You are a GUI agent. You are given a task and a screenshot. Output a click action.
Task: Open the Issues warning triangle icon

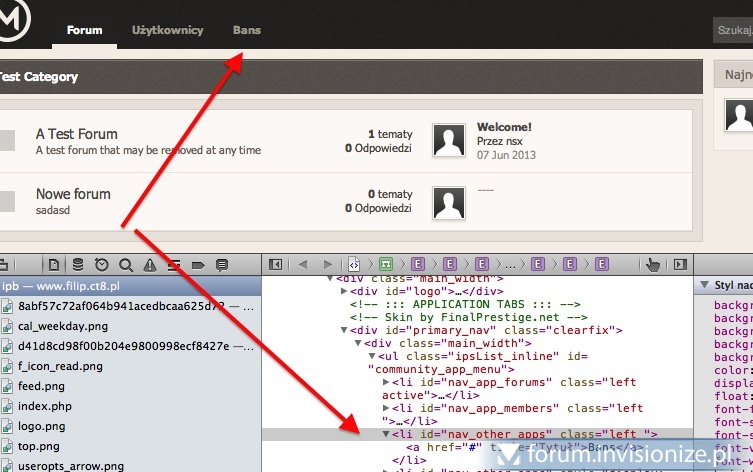tap(150, 265)
